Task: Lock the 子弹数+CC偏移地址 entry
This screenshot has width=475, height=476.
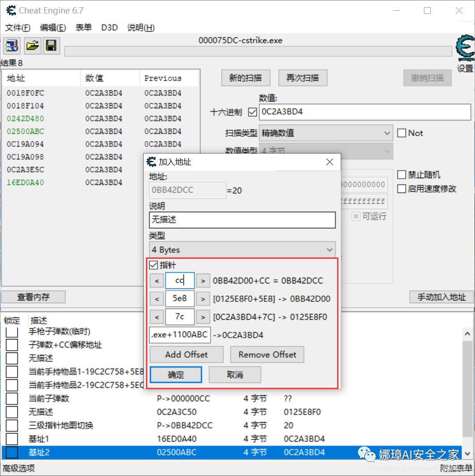Action: [12, 345]
